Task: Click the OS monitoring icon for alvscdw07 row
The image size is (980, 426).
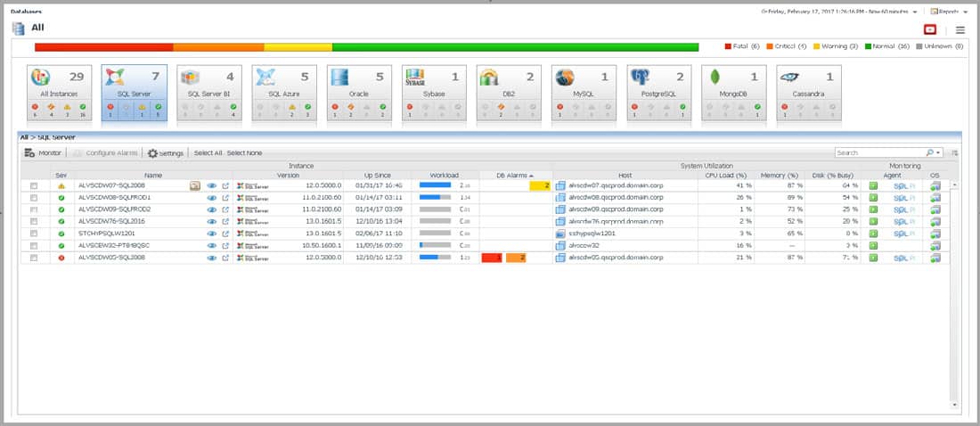Action: tap(935, 185)
